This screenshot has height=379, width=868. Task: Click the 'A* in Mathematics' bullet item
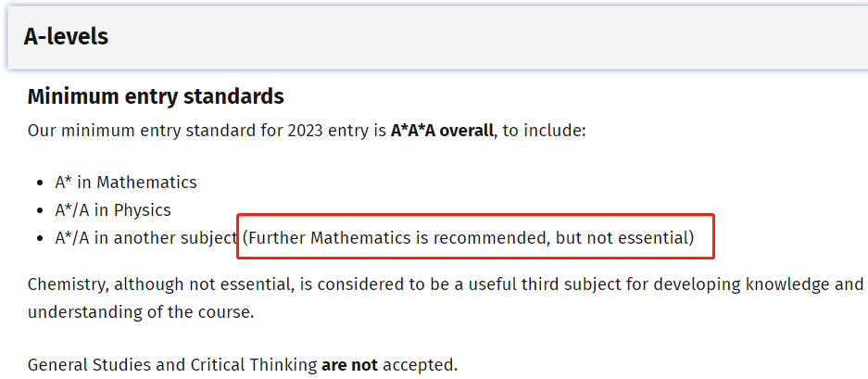(126, 183)
